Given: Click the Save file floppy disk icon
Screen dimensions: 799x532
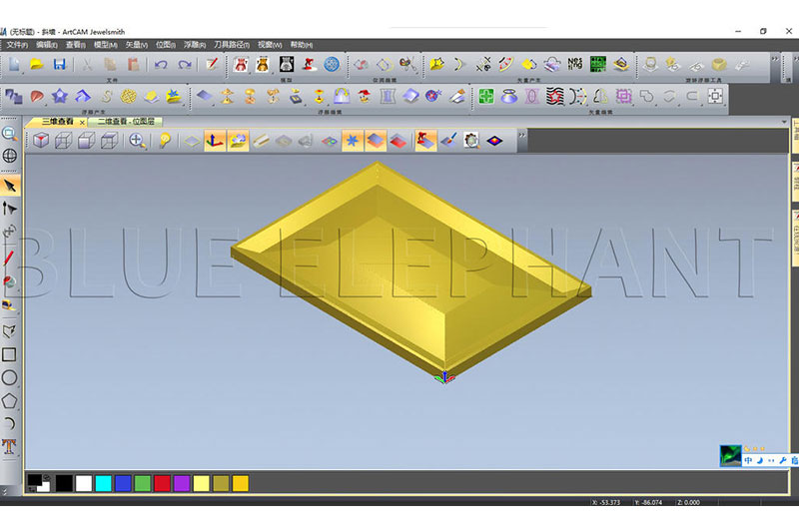Looking at the screenshot, I should pyautogui.click(x=59, y=65).
